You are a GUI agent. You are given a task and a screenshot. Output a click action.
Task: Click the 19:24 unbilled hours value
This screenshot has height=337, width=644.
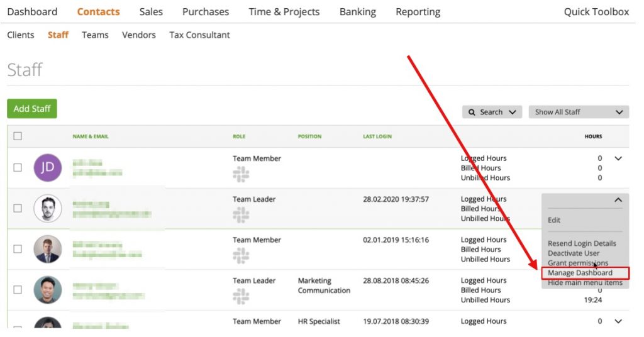pyautogui.click(x=593, y=300)
